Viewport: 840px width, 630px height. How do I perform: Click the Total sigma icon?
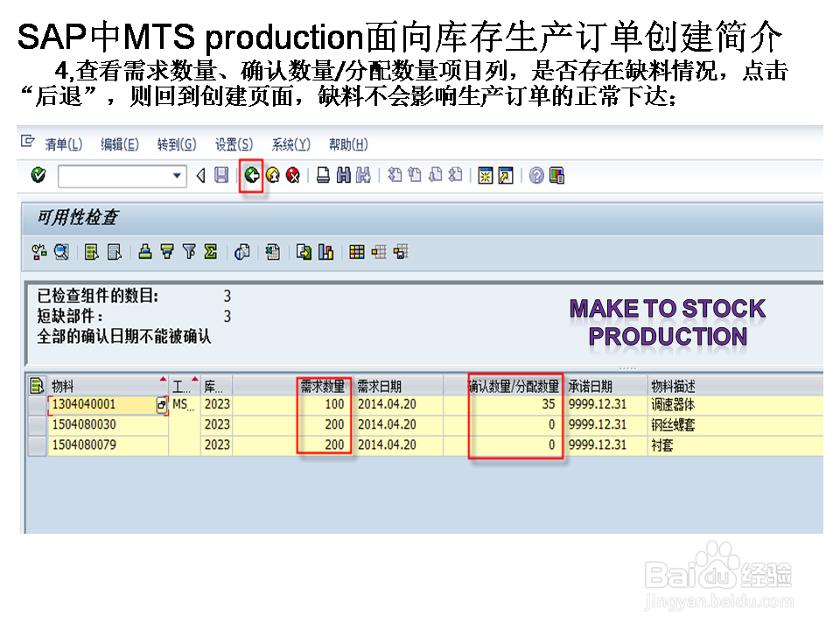click(211, 251)
